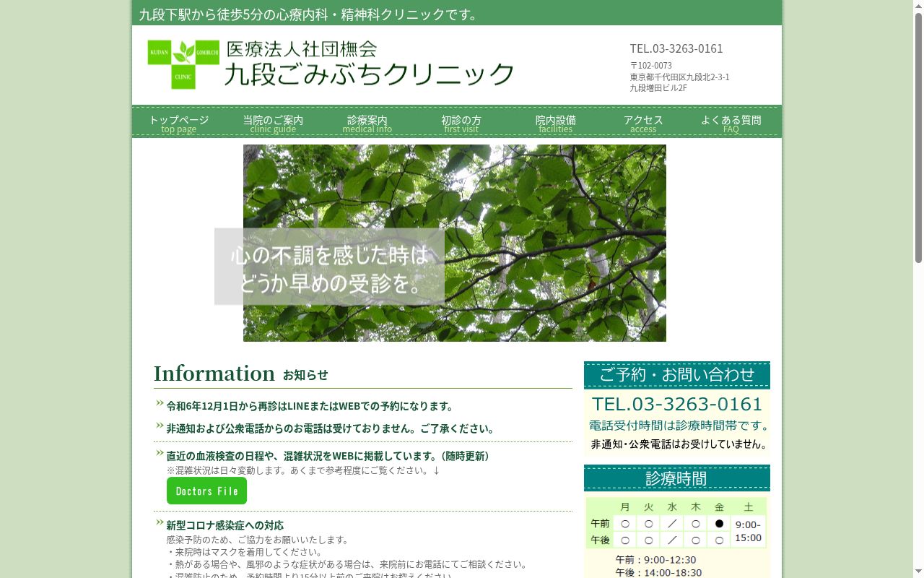Click the Information heading
This screenshot has height=578, width=924.
214,374
